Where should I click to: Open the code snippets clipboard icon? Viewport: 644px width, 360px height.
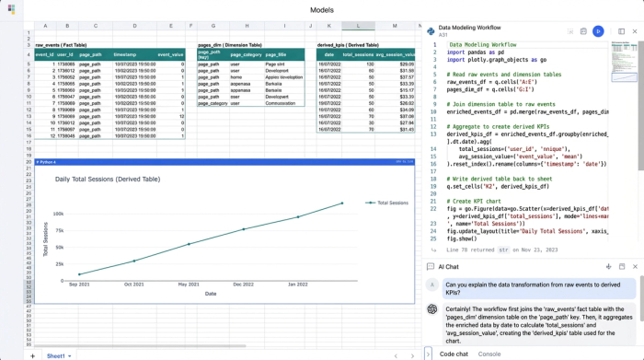pos(583,31)
